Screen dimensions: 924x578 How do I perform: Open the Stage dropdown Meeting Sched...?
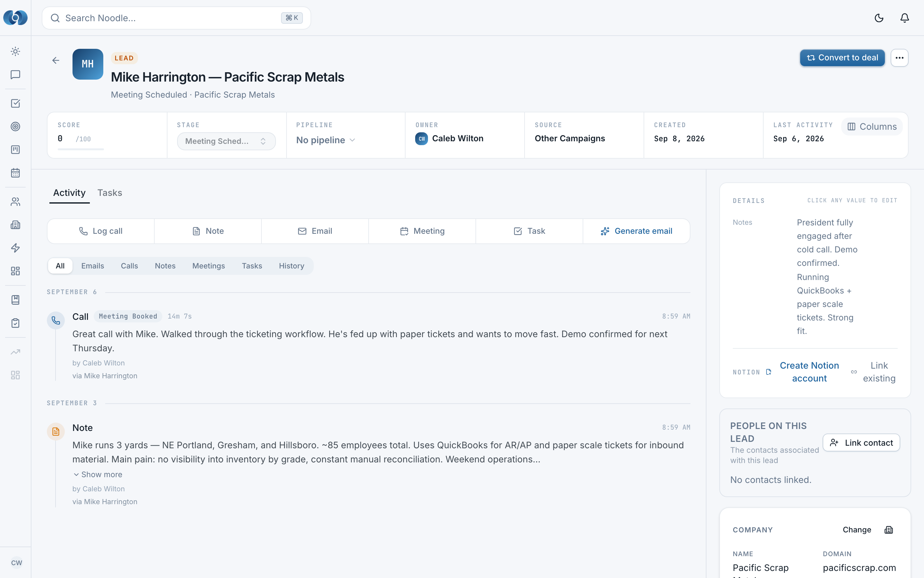[x=226, y=141]
